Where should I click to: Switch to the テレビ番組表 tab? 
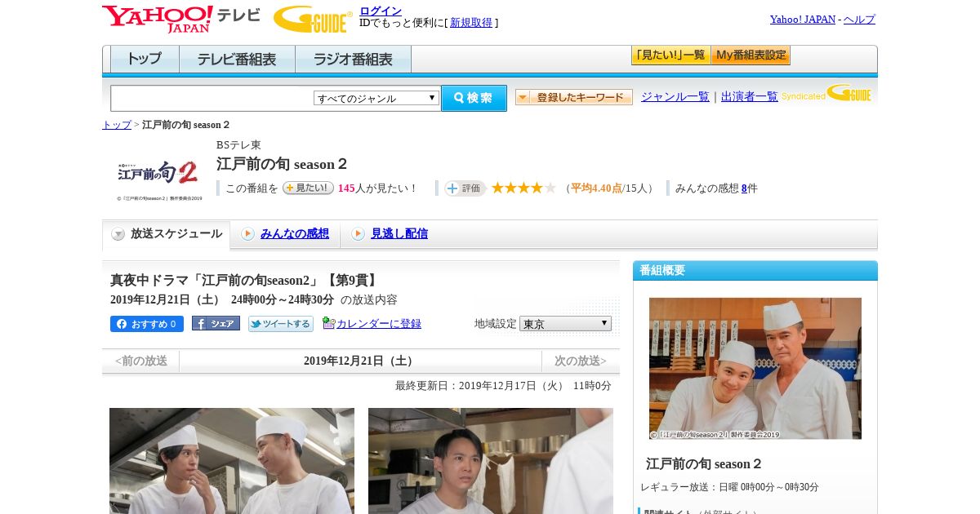tap(237, 60)
